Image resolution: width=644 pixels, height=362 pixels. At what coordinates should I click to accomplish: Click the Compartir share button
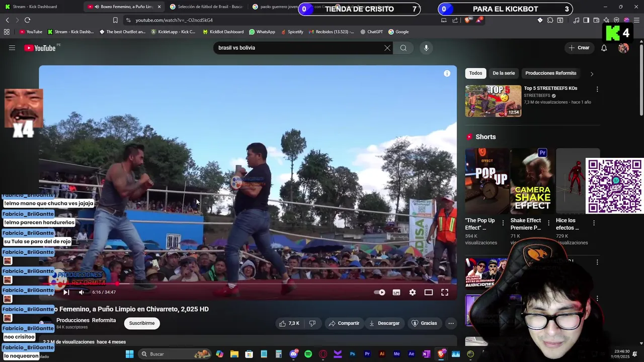pos(344,323)
